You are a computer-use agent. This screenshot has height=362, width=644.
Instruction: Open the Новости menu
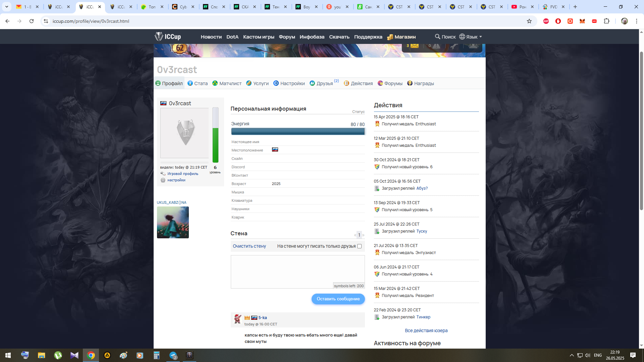[211, 37]
